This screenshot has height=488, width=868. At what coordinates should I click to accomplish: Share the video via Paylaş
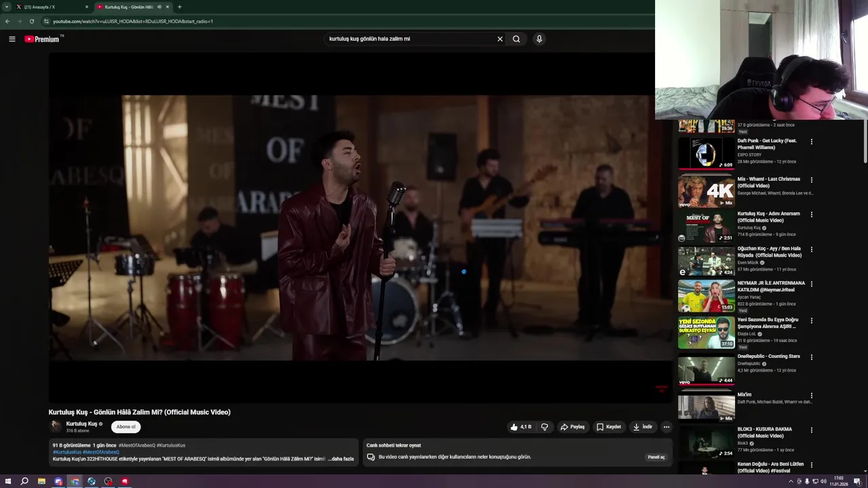coord(572,427)
